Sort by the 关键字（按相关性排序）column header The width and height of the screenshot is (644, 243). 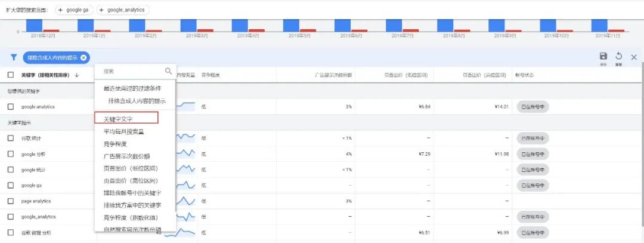pos(45,75)
